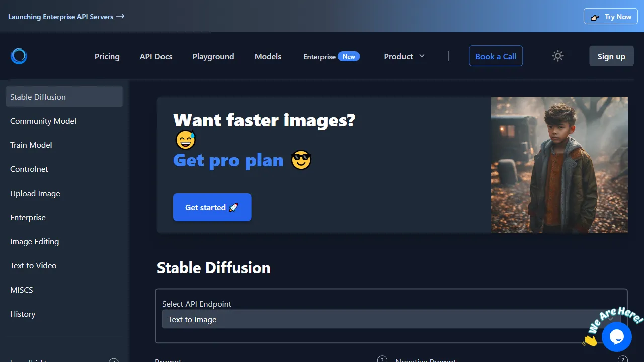The image size is (644, 362).
Task: Click the help icon beside Negative Prompt
Action: [x=622, y=359]
